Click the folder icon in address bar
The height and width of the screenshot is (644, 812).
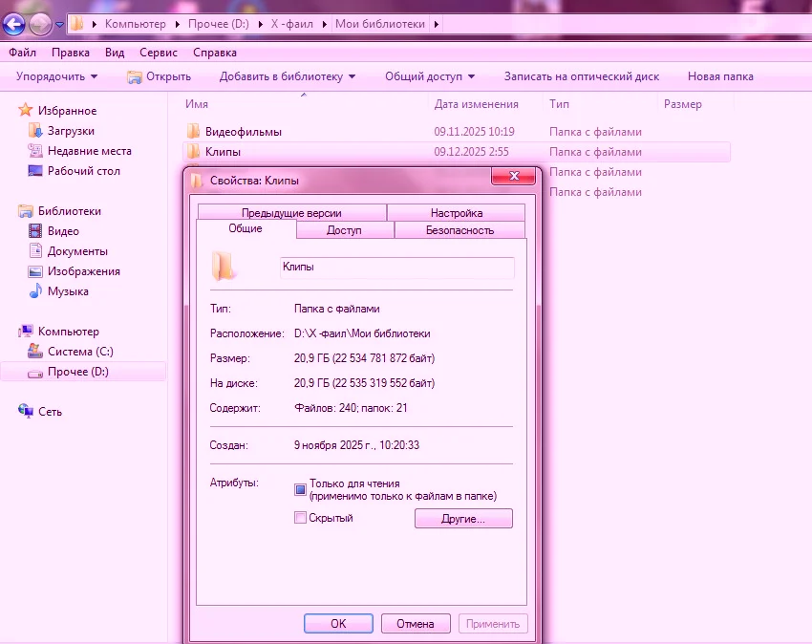point(77,24)
